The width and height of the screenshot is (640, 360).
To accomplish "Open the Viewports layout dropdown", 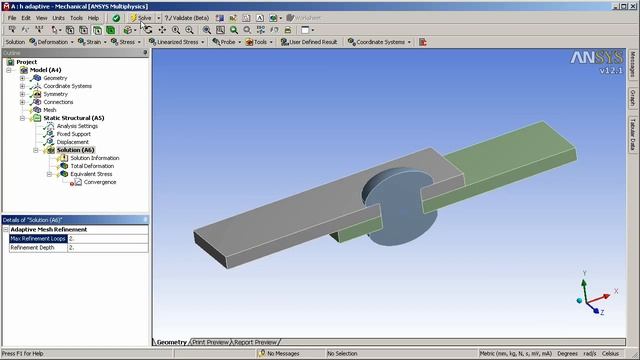I will pyautogui.click(x=313, y=30).
